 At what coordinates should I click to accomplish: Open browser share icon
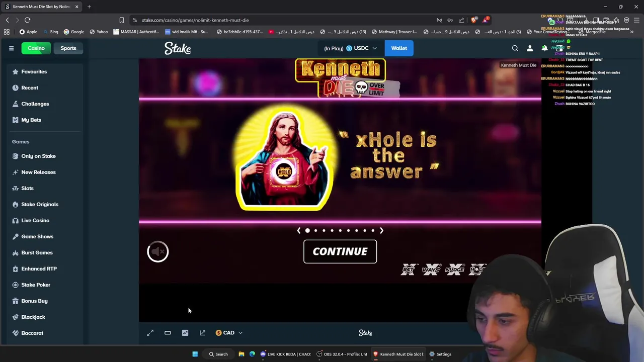coord(461,20)
